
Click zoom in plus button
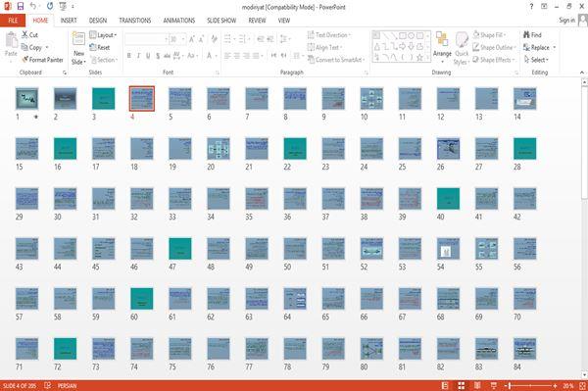point(555,386)
